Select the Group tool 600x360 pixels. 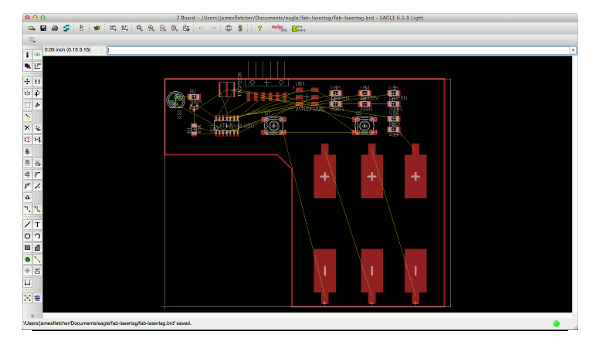[x=27, y=105]
